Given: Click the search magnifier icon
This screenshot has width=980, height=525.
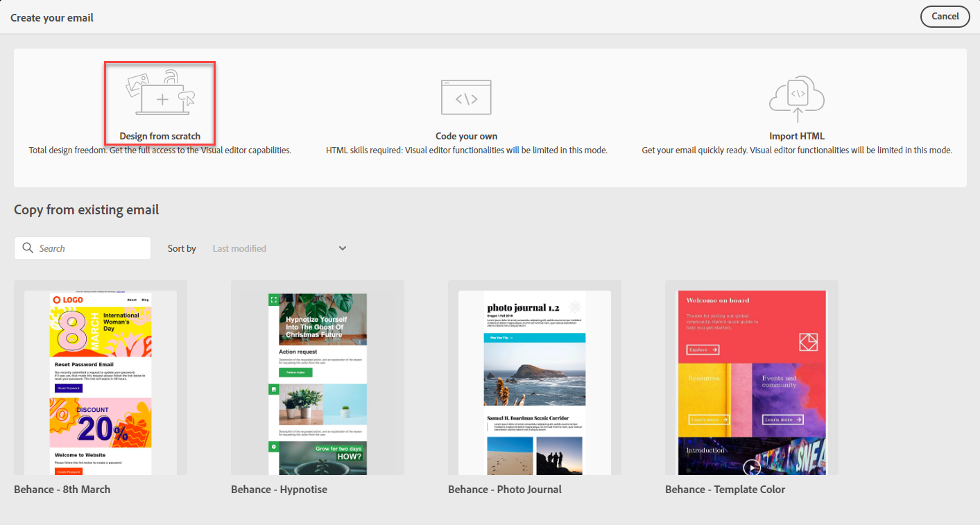Looking at the screenshot, I should 28,248.
